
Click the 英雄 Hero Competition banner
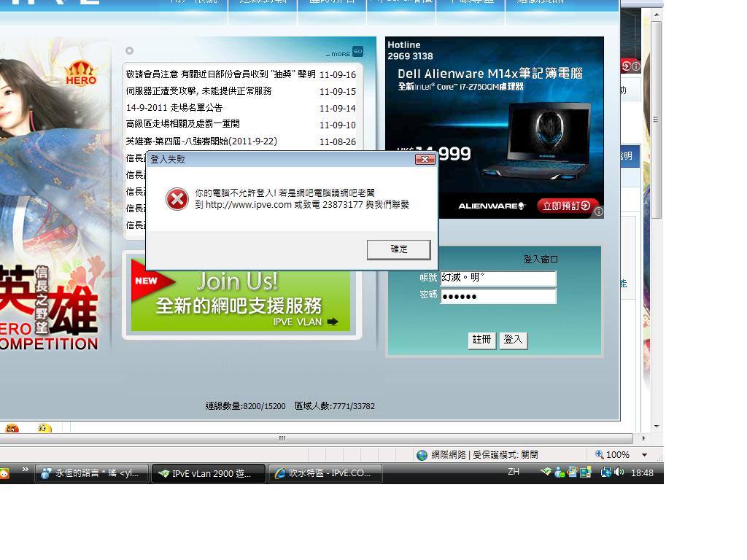click(49, 308)
